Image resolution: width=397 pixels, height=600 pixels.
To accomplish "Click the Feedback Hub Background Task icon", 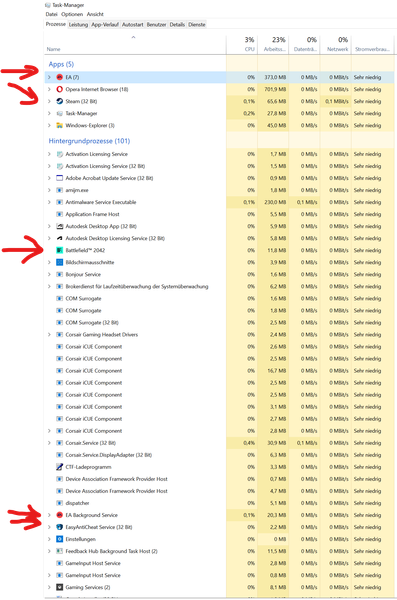I will tap(59, 551).
